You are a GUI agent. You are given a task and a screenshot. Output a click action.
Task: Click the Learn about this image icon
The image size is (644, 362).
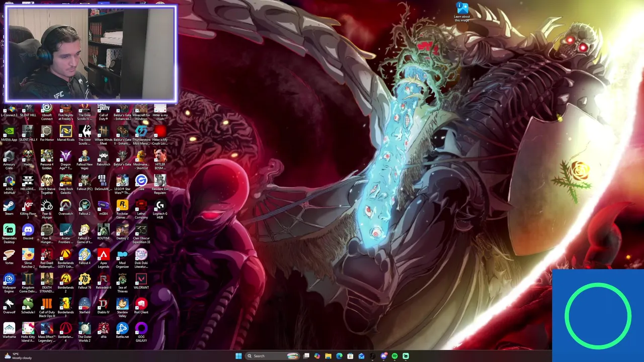pos(462,12)
